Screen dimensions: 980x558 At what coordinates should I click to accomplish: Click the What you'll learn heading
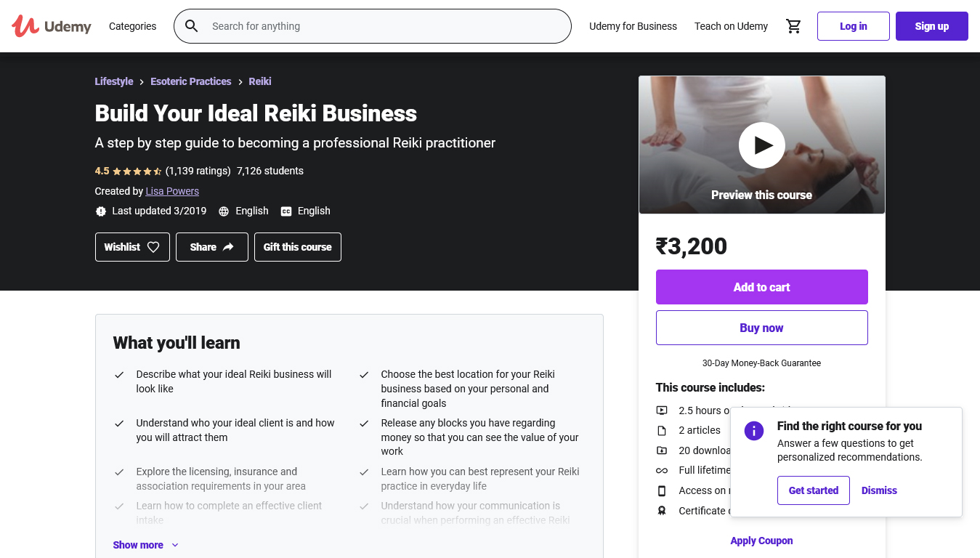[x=177, y=343]
